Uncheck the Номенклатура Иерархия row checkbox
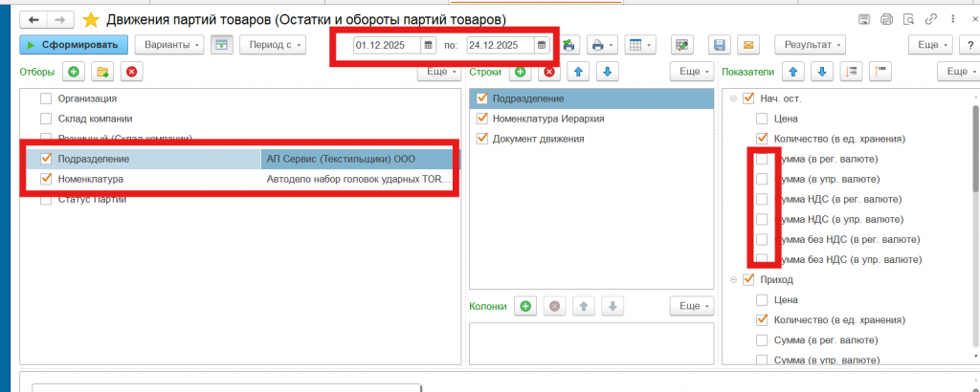Viewport: 980px width, 392px height. (482, 119)
